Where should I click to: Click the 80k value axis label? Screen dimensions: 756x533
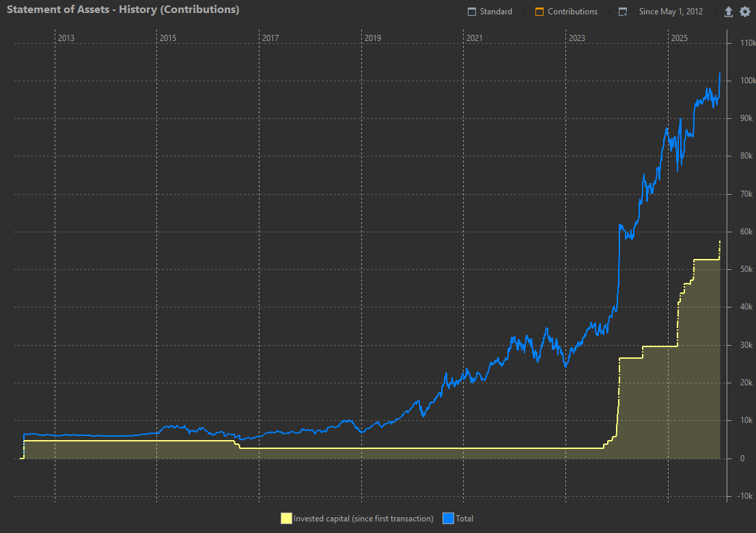click(747, 156)
